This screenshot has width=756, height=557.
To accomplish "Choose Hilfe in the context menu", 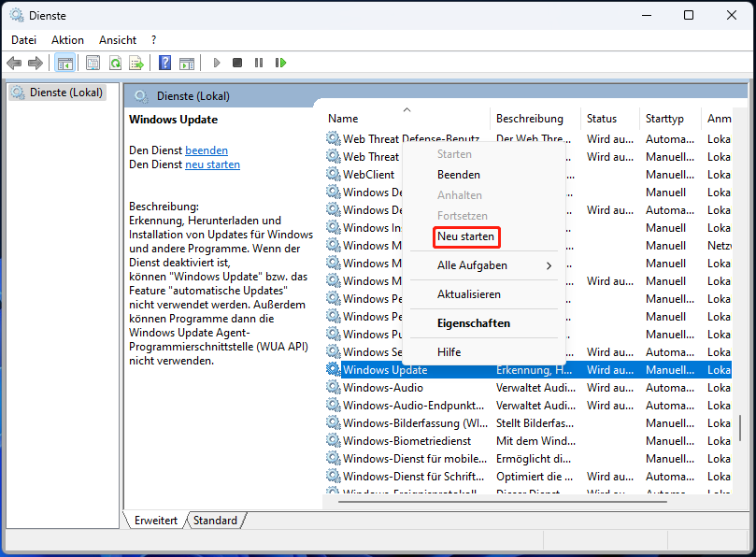I will (x=483, y=352).
